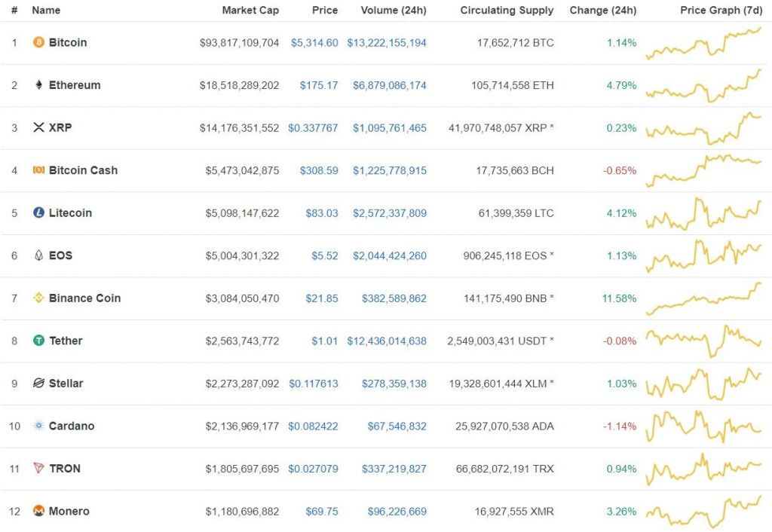Viewport: 772px width, 532px height.
Task: Select Cardano change -1.14%
Action: pos(620,427)
